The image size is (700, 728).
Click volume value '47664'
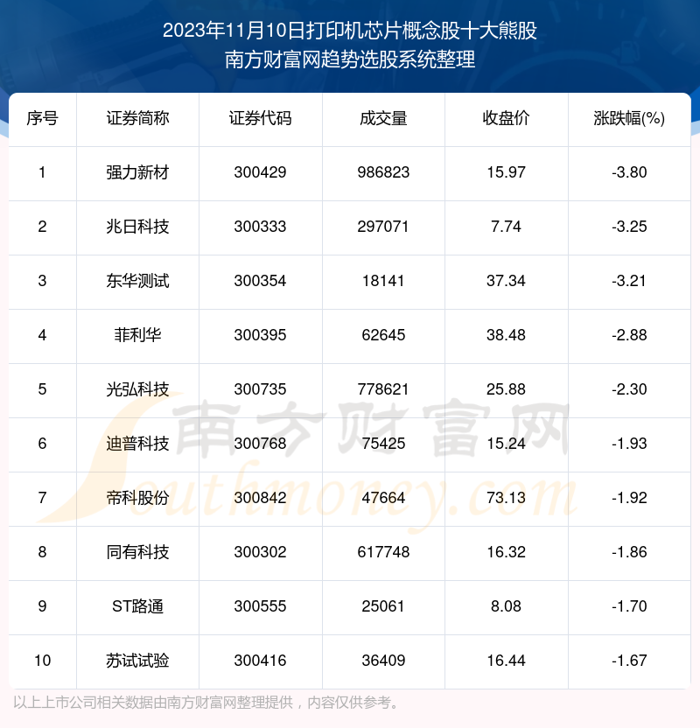pos(383,498)
